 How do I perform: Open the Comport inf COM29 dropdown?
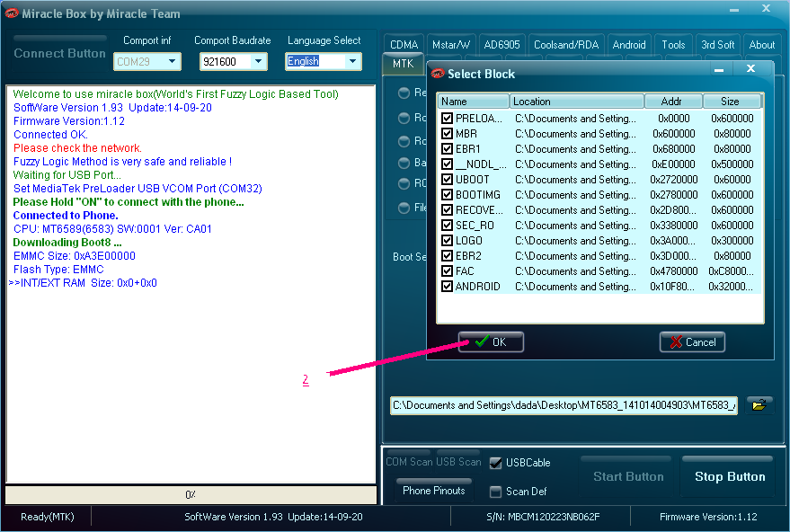point(146,61)
